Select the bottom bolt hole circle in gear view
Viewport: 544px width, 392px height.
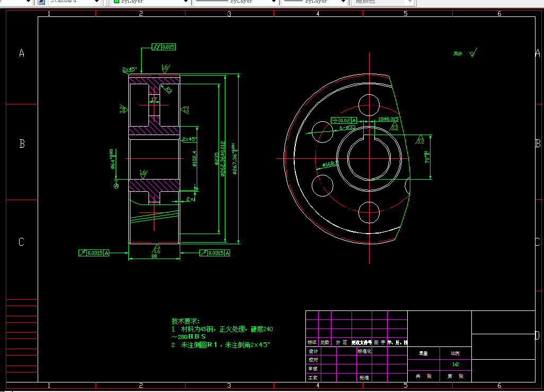(369, 212)
